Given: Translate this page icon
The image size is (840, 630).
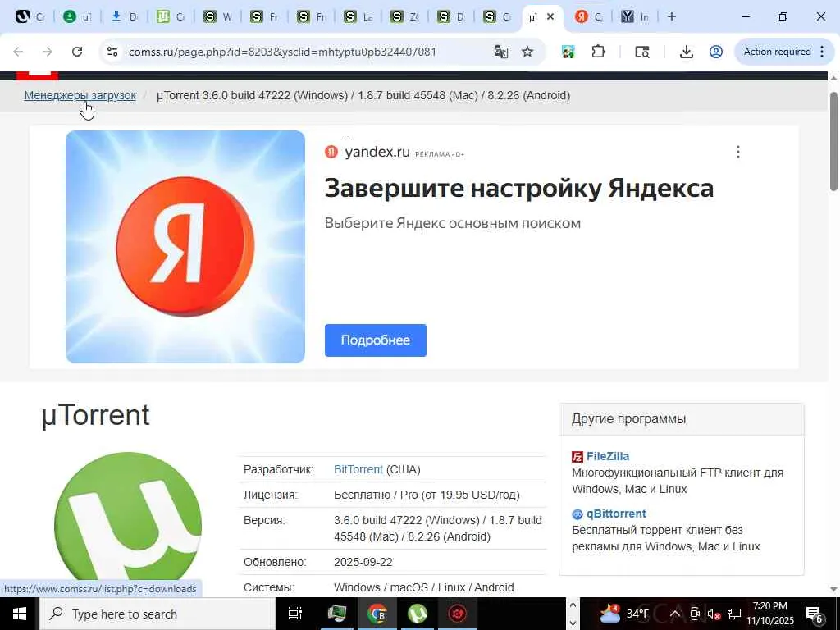Looking at the screenshot, I should point(501,52).
